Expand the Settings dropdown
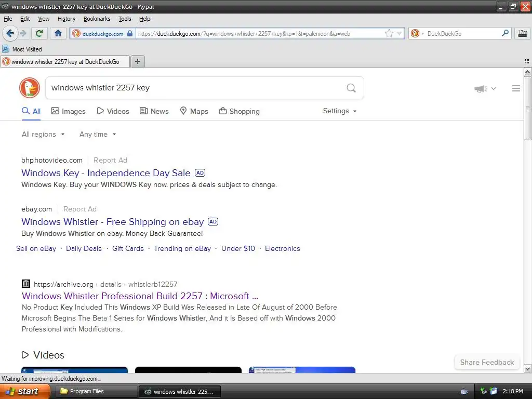The image size is (532, 399). (x=340, y=111)
